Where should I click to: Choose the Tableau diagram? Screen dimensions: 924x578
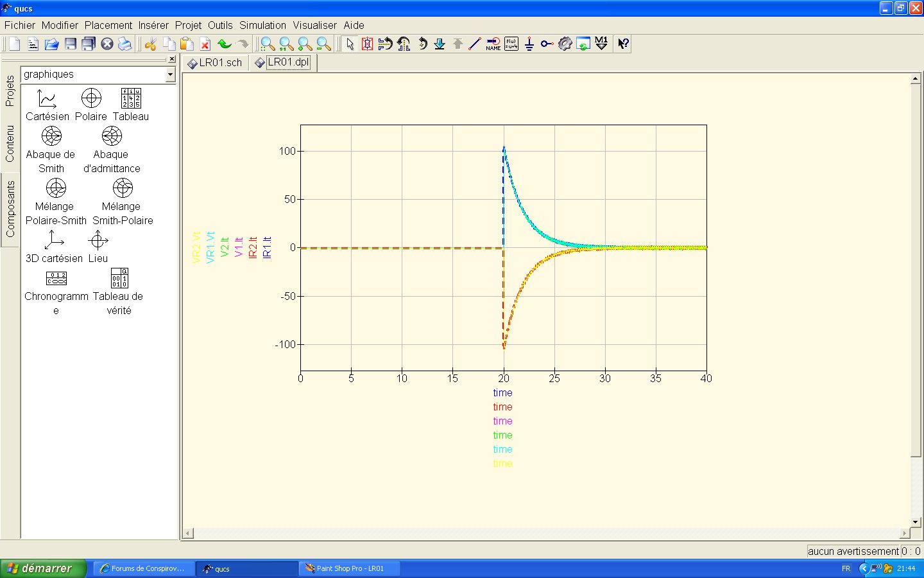tap(131, 105)
